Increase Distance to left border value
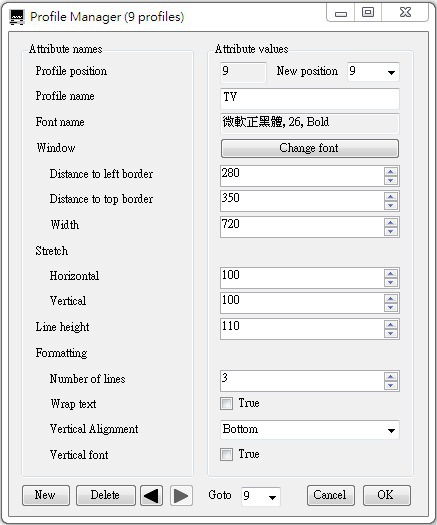 click(391, 171)
